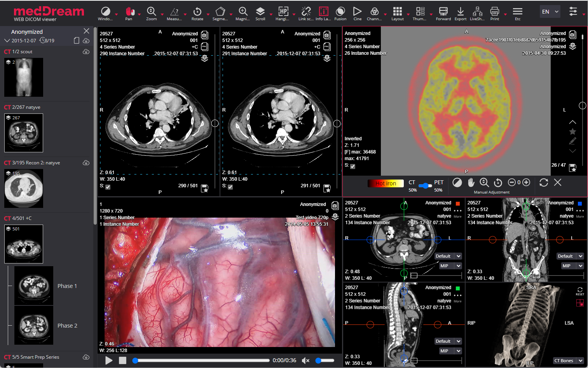The width and height of the screenshot is (588, 368).
Task: Open the Layout grid tool
Action: coord(397,12)
